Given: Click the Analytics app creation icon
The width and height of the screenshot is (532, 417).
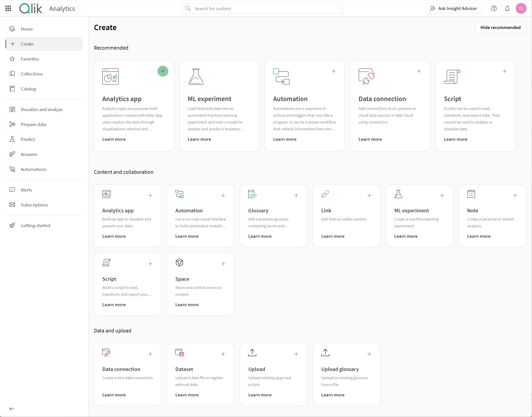Looking at the screenshot, I should click(163, 71).
